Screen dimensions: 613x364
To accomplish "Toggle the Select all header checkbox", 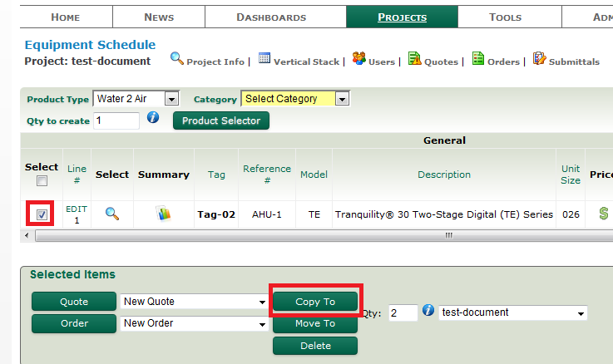I will point(42,181).
